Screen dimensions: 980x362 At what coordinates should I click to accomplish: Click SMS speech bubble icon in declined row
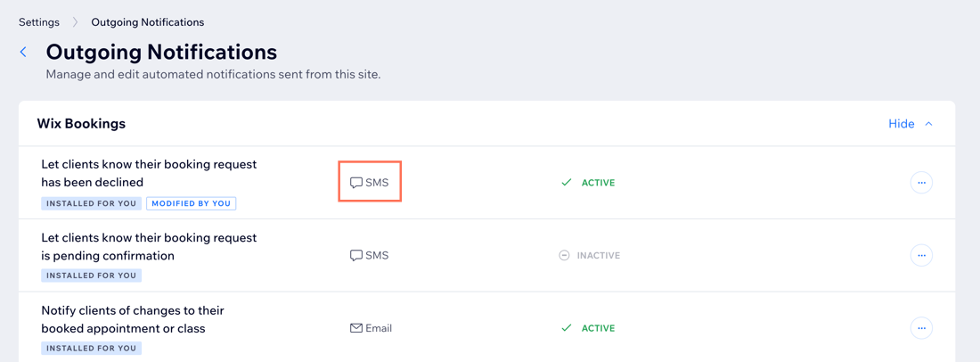click(x=356, y=183)
